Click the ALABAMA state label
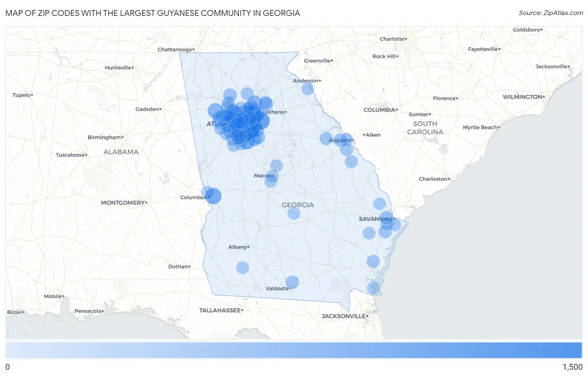 [x=121, y=152]
